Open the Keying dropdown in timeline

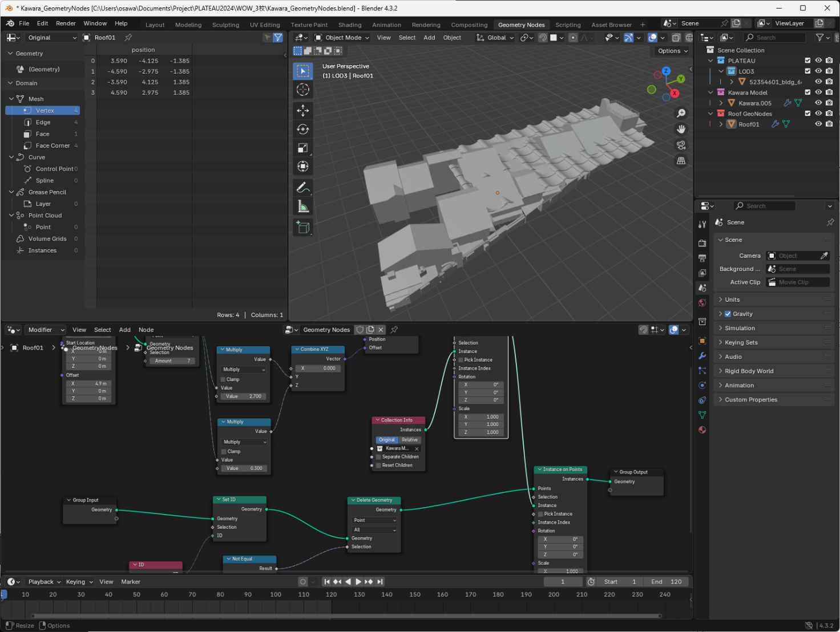pyautogui.click(x=79, y=582)
